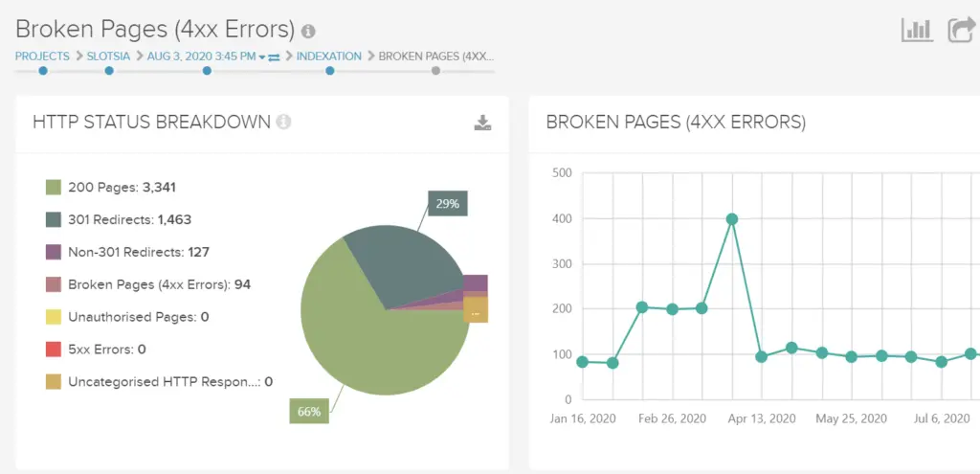
Task: Open the bar chart view icon
Action: pyautogui.click(x=917, y=30)
